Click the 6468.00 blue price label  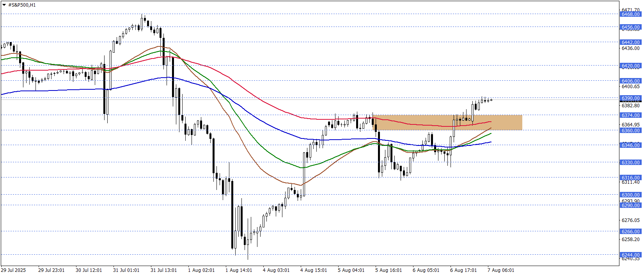click(x=630, y=14)
